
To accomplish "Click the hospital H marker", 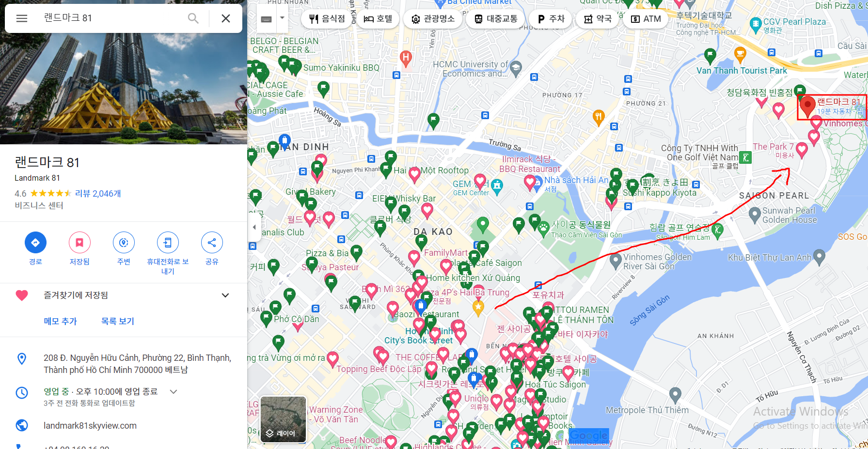I will click(406, 59).
